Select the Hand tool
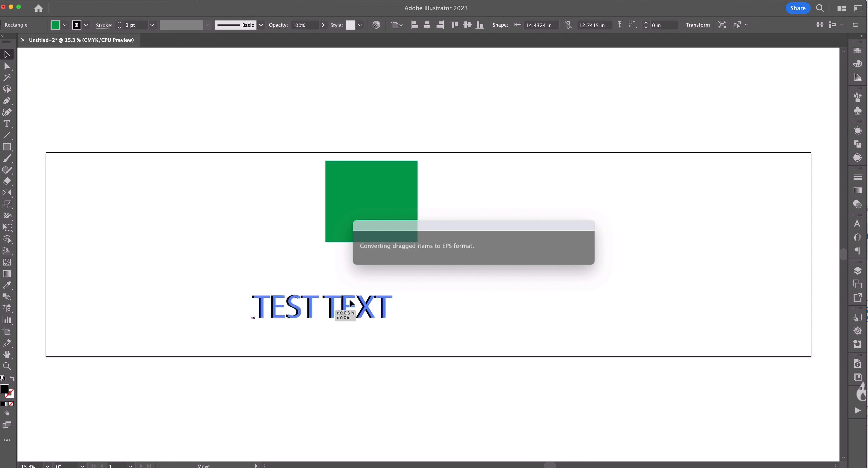Viewport: 868px width, 468px height. (7, 354)
